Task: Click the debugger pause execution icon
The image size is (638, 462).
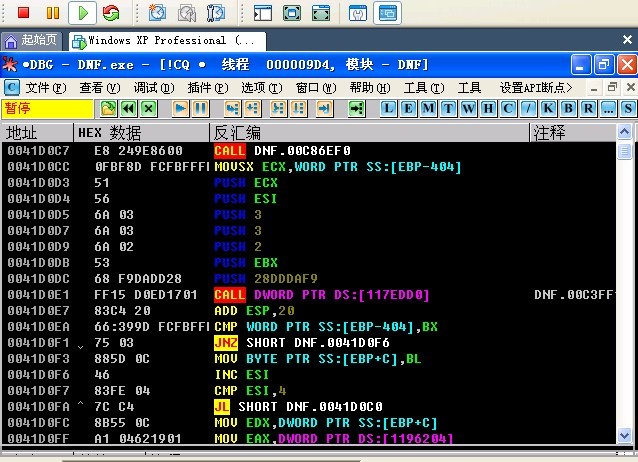Action: pos(200,108)
